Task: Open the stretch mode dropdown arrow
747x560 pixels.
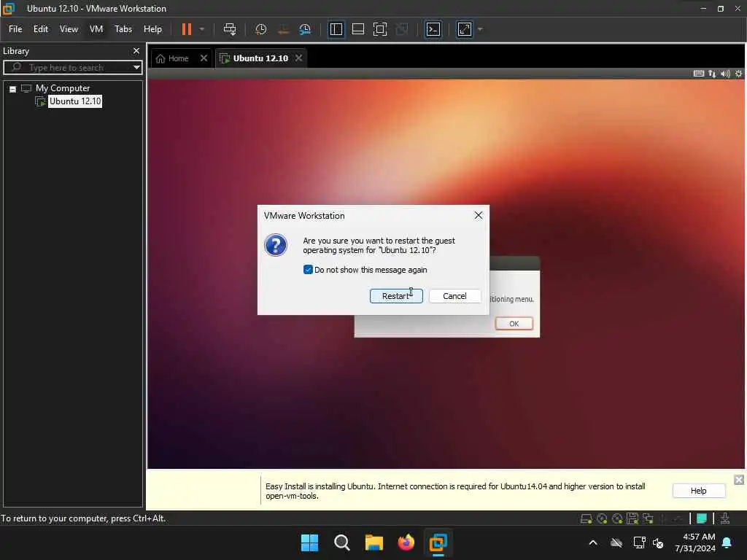Action: 480,29
